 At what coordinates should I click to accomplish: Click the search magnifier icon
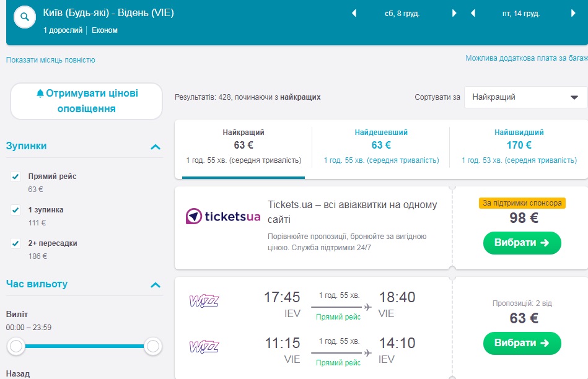pyautogui.click(x=24, y=17)
